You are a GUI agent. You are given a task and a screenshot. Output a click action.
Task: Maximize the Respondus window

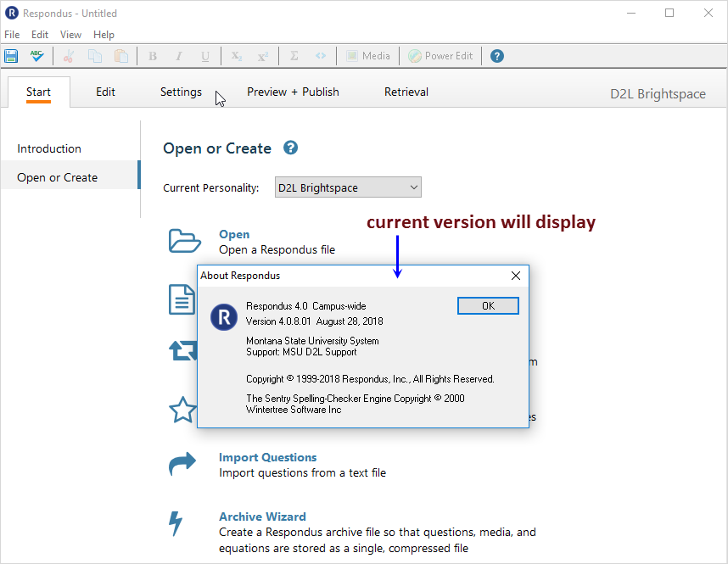click(x=669, y=13)
